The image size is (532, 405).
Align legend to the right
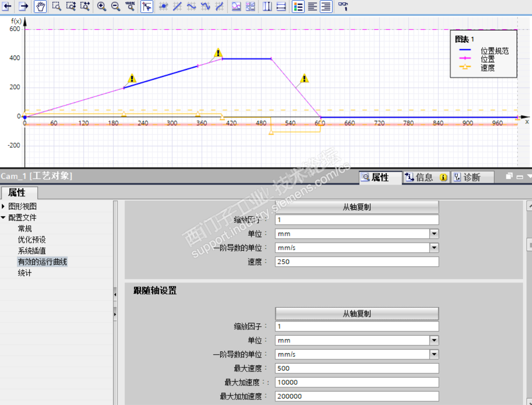click(x=326, y=6)
